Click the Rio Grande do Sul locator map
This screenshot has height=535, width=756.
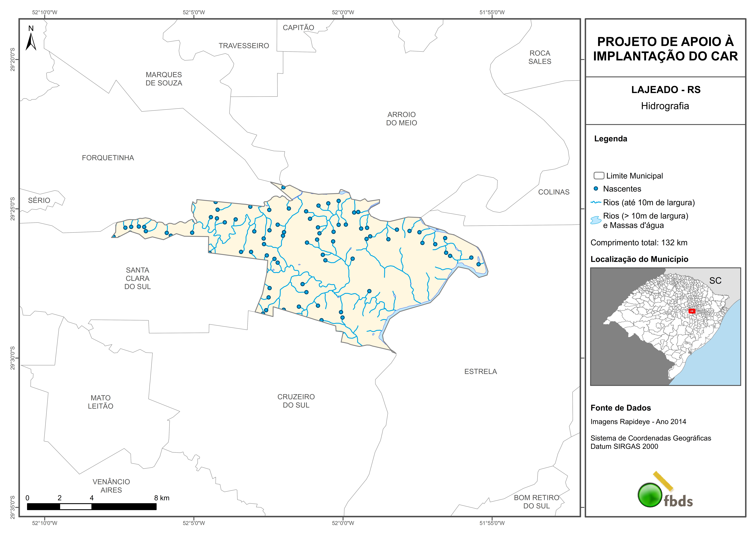click(665, 326)
